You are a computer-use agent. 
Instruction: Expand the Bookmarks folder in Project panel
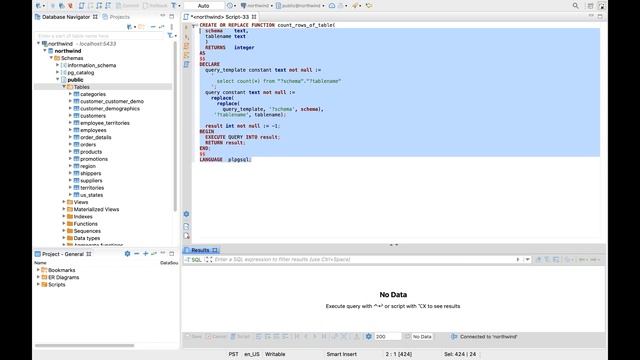(38, 270)
